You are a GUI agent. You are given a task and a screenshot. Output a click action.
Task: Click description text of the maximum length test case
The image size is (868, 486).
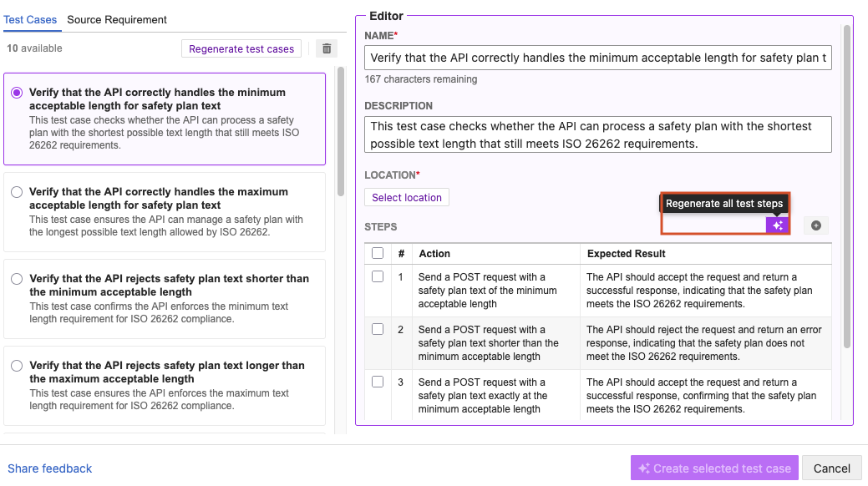pyautogui.click(x=166, y=225)
